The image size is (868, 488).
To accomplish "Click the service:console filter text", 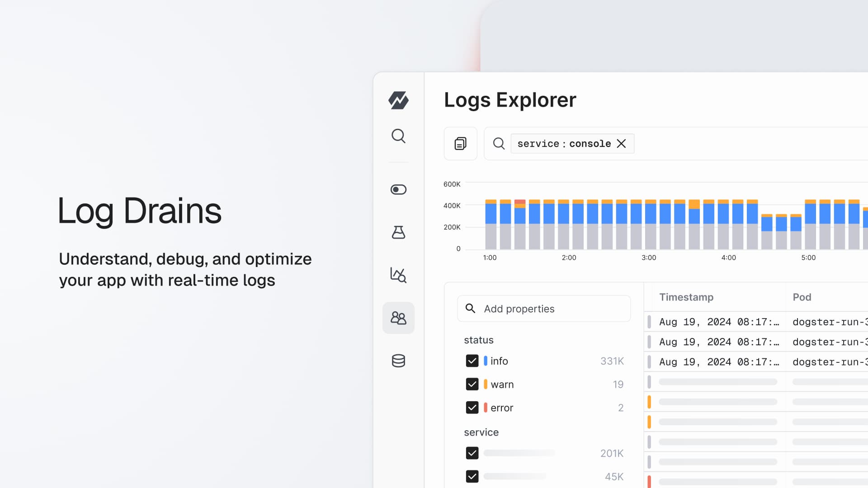I will point(564,144).
